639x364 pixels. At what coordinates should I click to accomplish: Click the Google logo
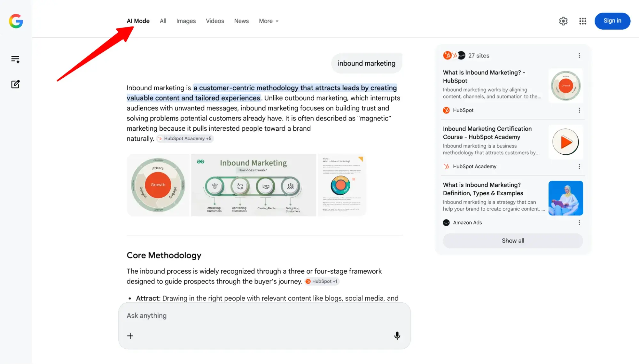[16, 21]
